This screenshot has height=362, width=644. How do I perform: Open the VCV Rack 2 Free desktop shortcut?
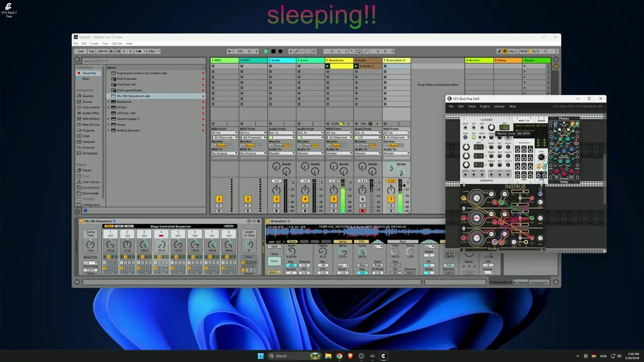(9, 10)
